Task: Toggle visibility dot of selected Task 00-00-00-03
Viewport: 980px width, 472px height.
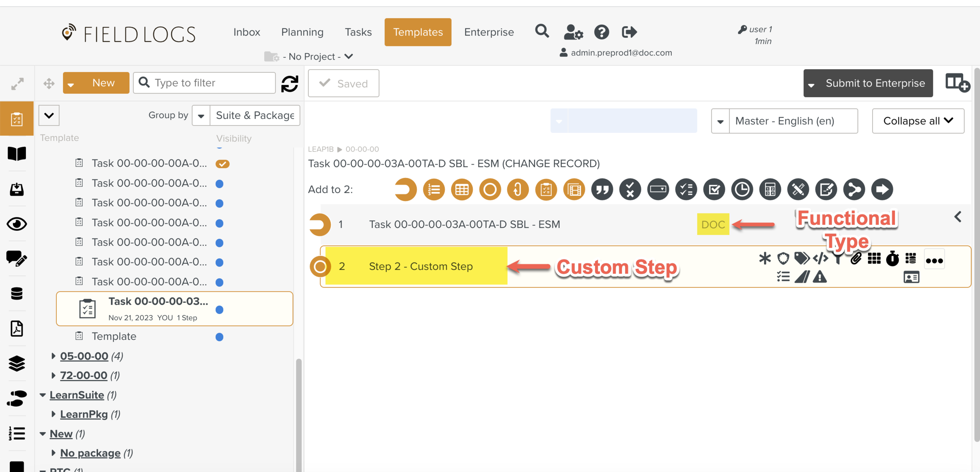Action: [220, 309]
